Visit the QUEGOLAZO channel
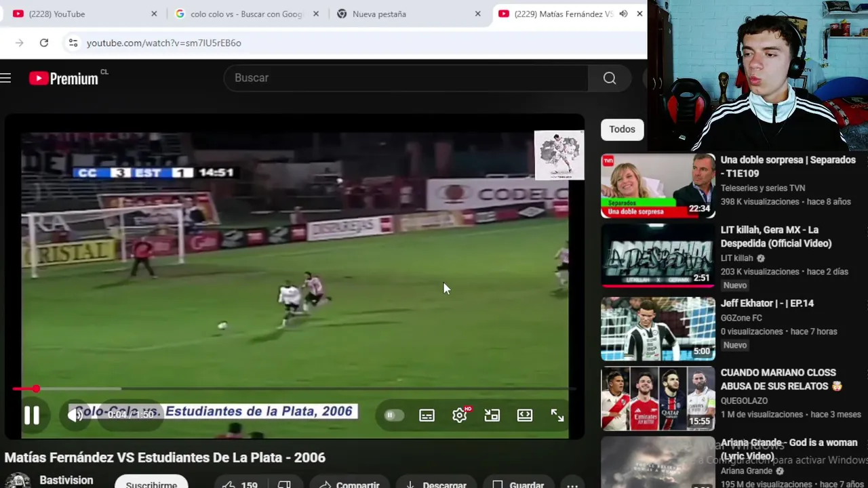868x488 pixels. click(x=744, y=401)
